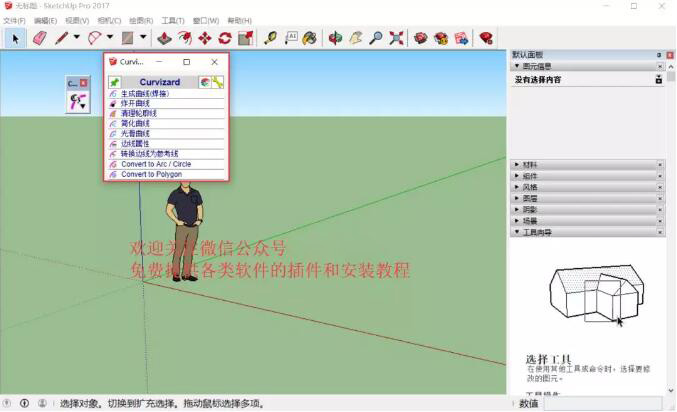
Task: Pick the Rotate tool
Action: click(x=225, y=38)
